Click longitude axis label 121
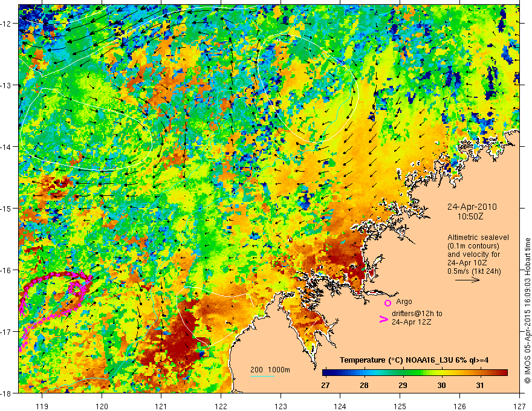Screen dimensions: 532x411 coord(161,406)
